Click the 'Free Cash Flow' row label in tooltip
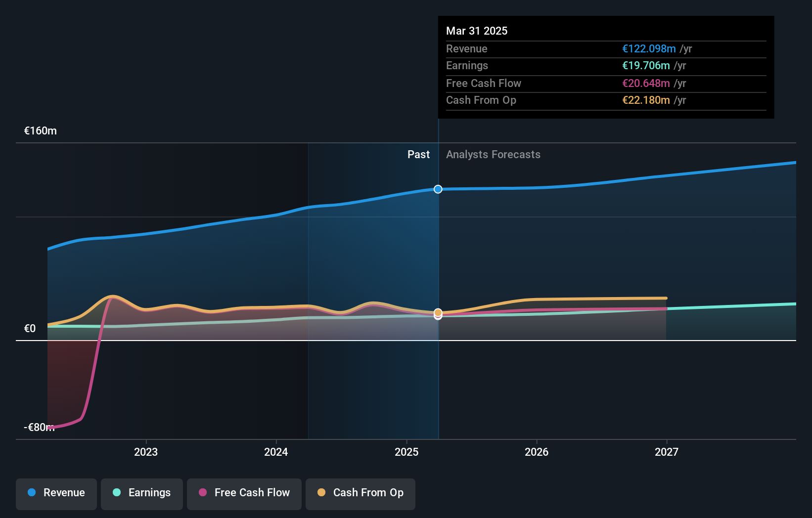This screenshot has width=812, height=518. [x=484, y=84]
